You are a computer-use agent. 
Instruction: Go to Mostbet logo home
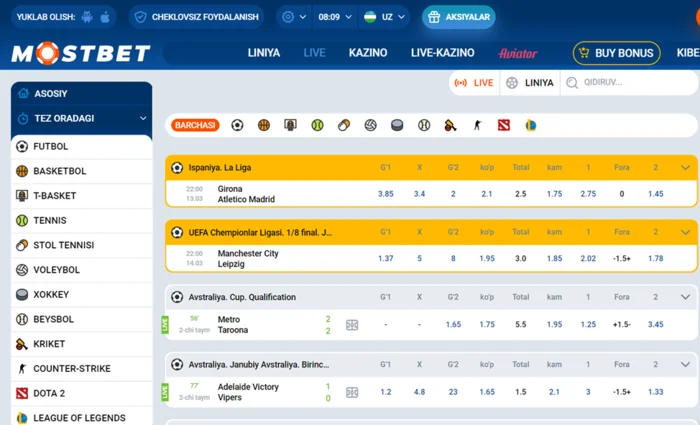[x=81, y=53]
